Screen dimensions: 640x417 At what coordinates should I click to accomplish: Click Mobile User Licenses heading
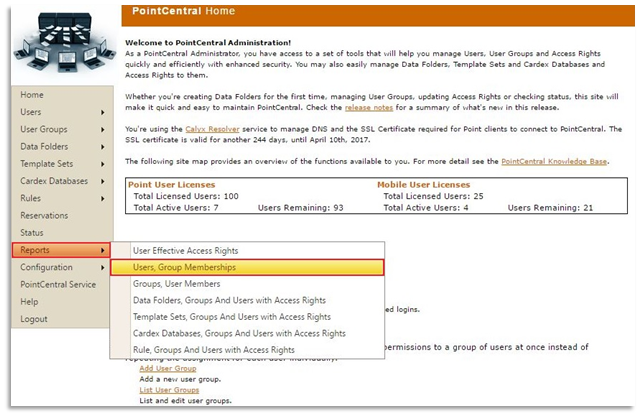424,185
